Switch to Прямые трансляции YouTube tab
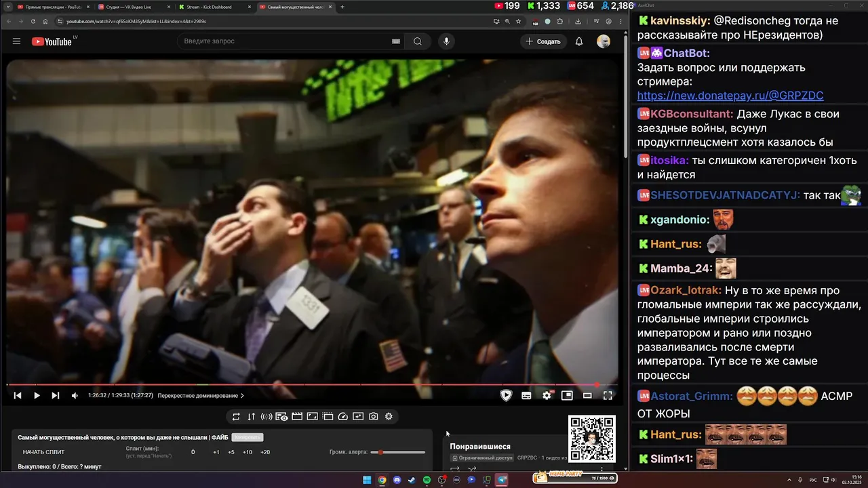Viewport: 868px width, 488px height. [53, 7]
